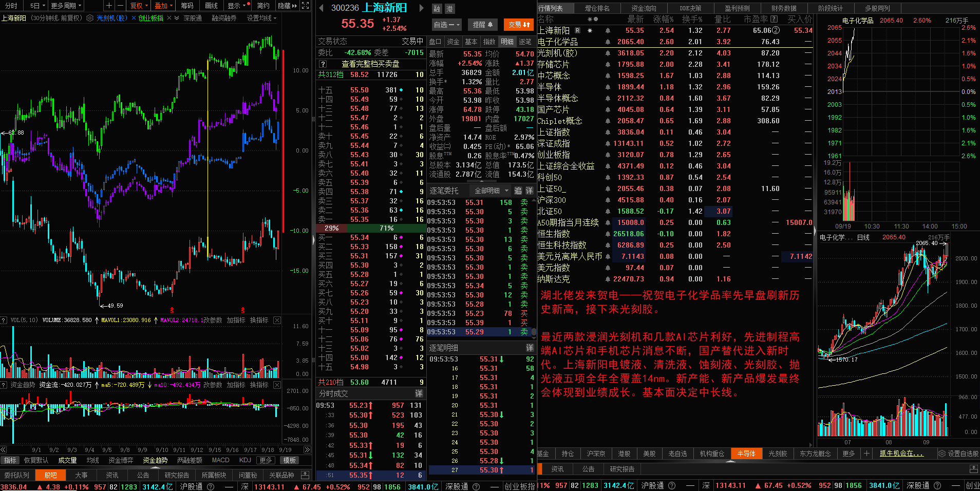
Task: Toggle the 深股通 overlay
Action: click(193, 18)
